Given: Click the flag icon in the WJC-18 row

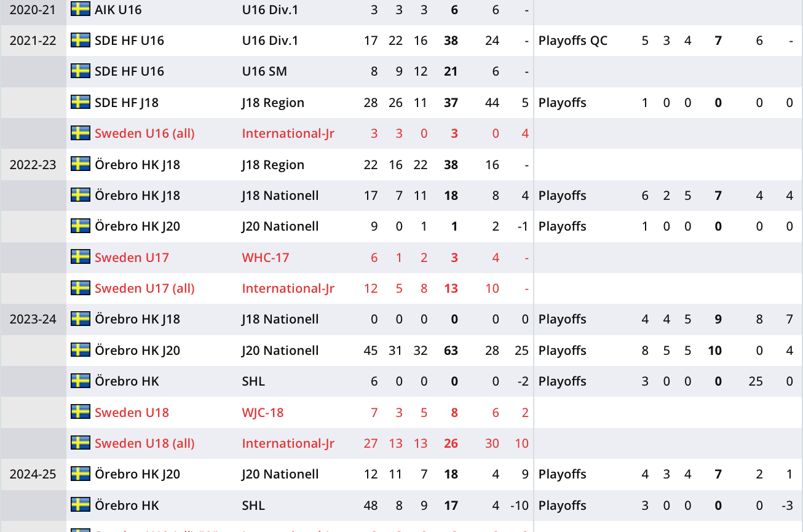Looking at the screenshot, I should [x=81, y=412].
